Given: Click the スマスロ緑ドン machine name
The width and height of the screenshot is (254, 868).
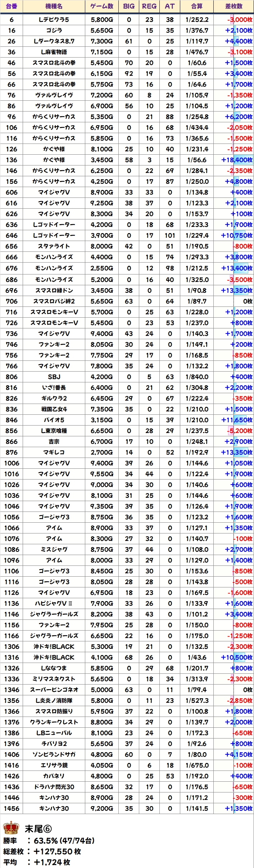Looking at the screenshot, I should click(54, 290).
